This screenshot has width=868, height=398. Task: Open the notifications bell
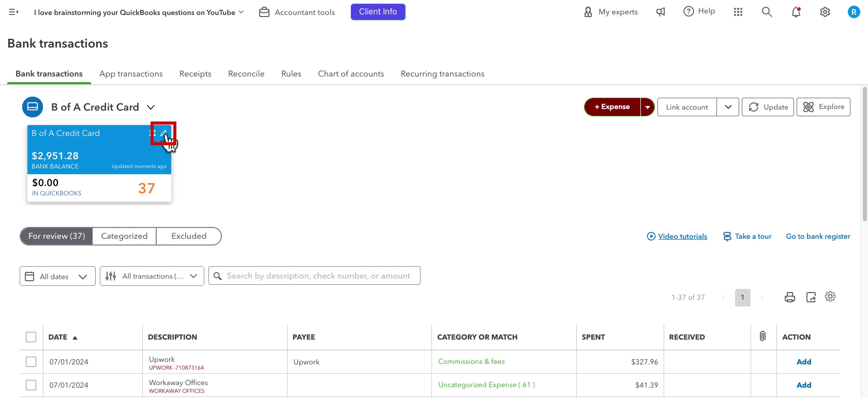point(796,12)
